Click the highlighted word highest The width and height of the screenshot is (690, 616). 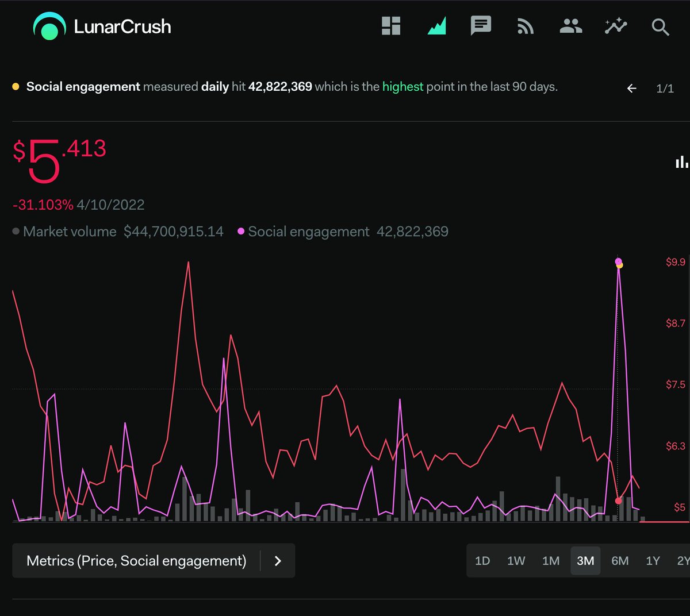(x=403, y=86)
